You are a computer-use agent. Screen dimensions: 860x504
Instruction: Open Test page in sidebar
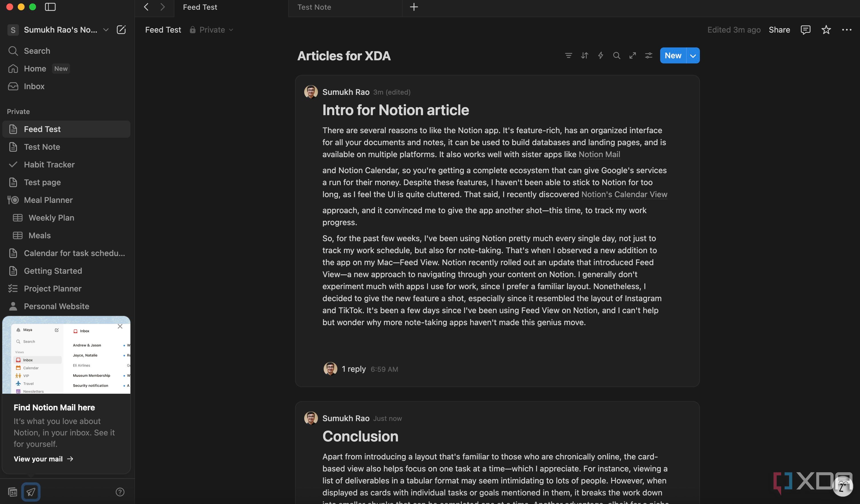[66, 183]
